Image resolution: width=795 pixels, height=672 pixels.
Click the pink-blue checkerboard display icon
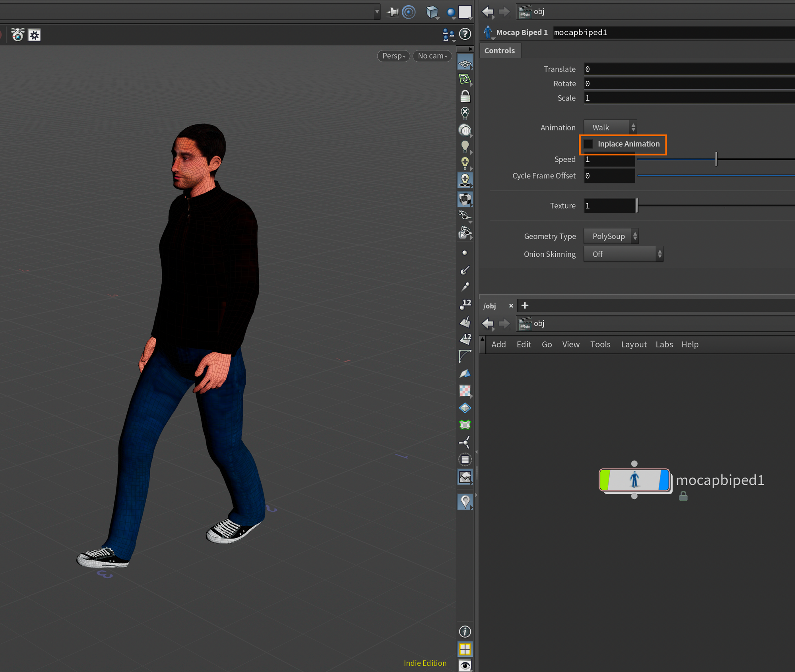pyautogui.click(x=465, y=391)
